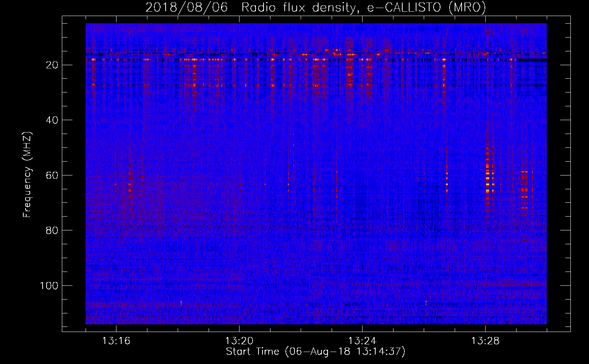
Task: Click the 40 MHz frequency tick label
Action: pos(52,120)
